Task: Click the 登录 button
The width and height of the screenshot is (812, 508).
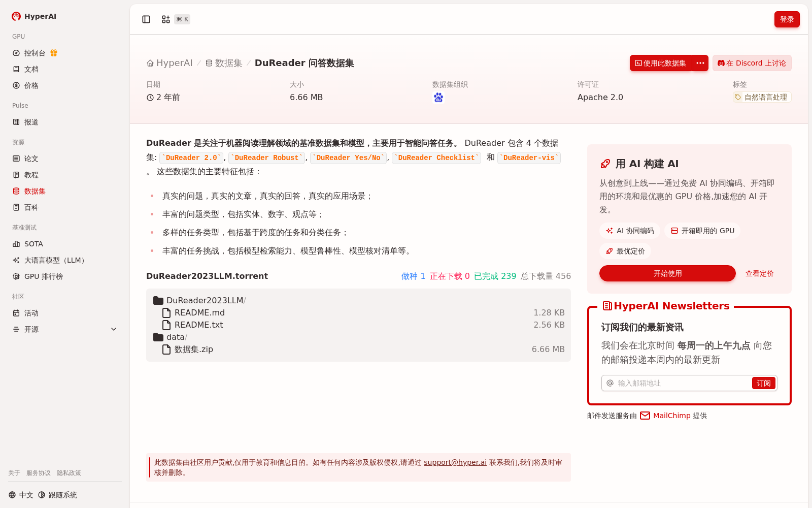Action: click(787, 19)
